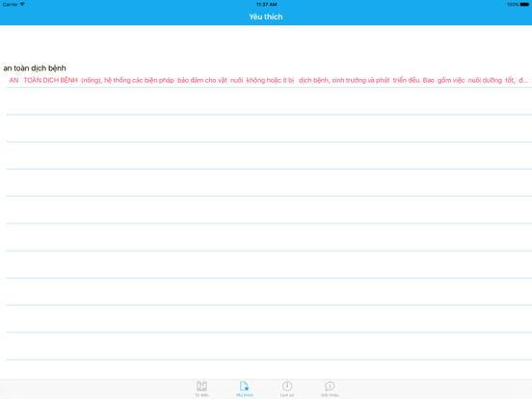The image size is (532, 399).
Task: Switch to the Lịch sử history tab
Action: [287, 388]
